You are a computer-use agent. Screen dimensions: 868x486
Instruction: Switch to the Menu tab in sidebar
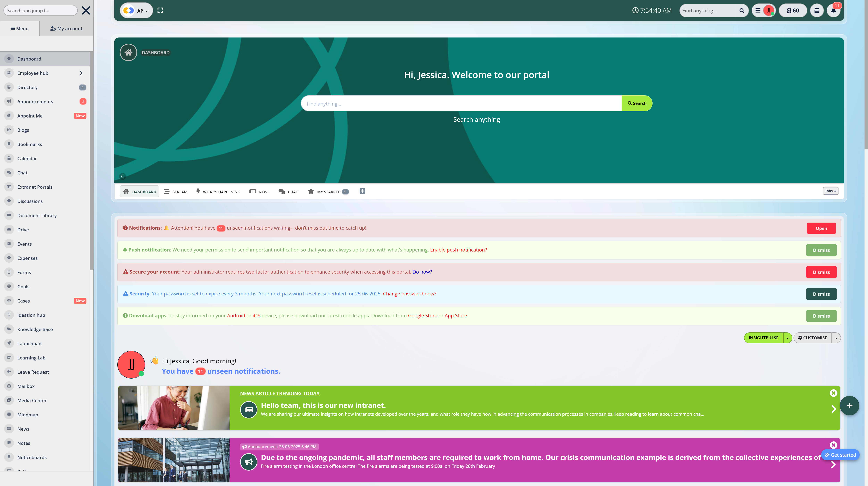[20, 29]
